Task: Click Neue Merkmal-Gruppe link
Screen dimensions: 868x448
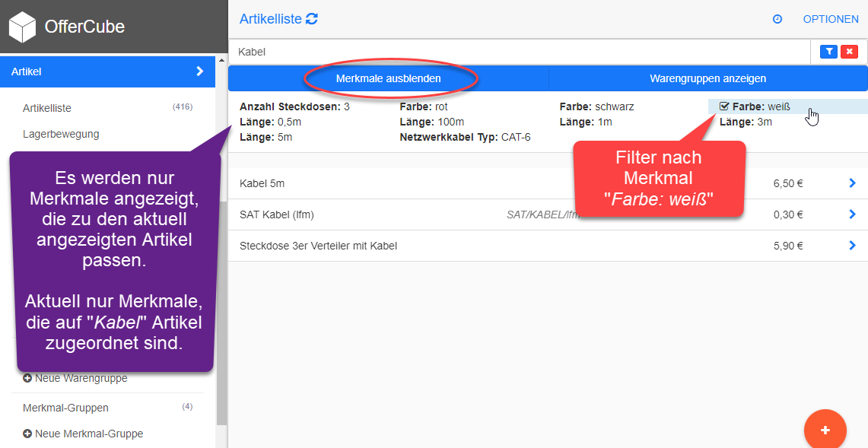Action: 83,434
